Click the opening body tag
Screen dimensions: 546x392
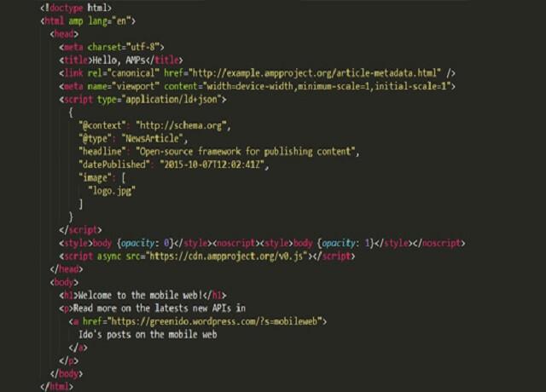point(64,282)
